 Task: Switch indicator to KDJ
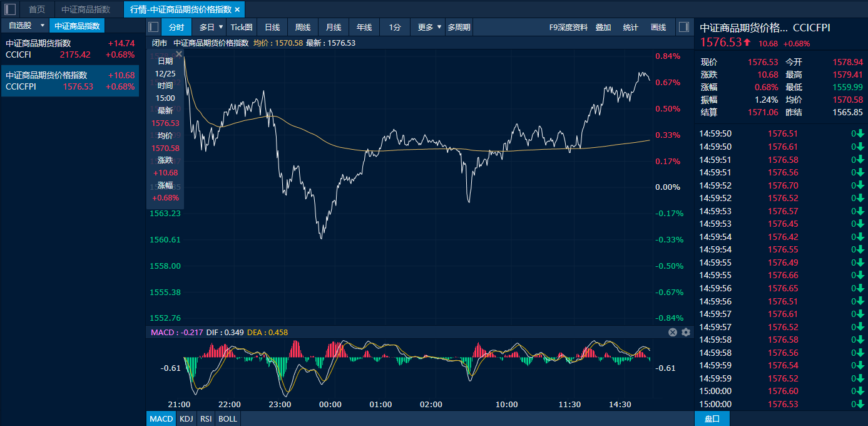(x=186, y=418)
